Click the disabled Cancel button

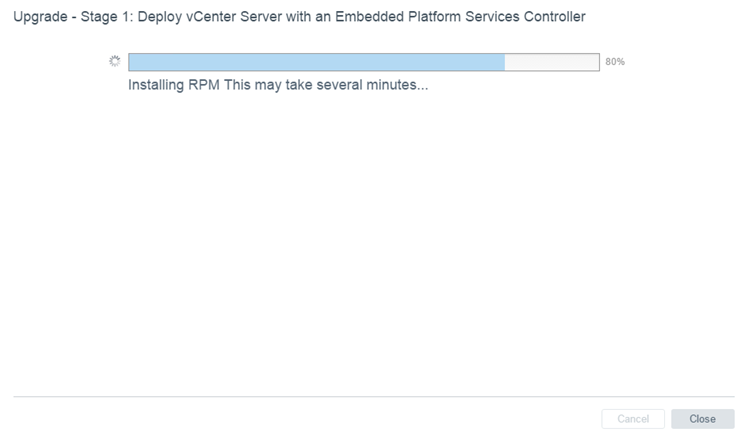point(633,419)
